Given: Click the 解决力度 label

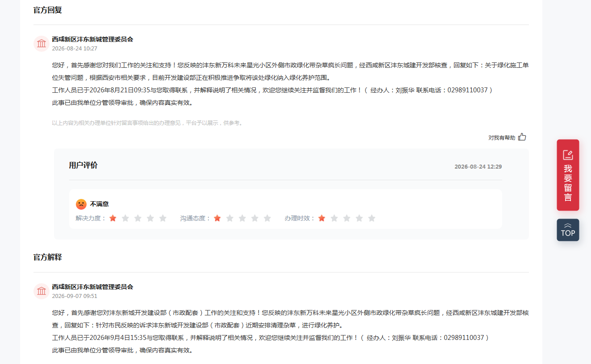Looking at the screenshot, I should click(x=91, y=218).
